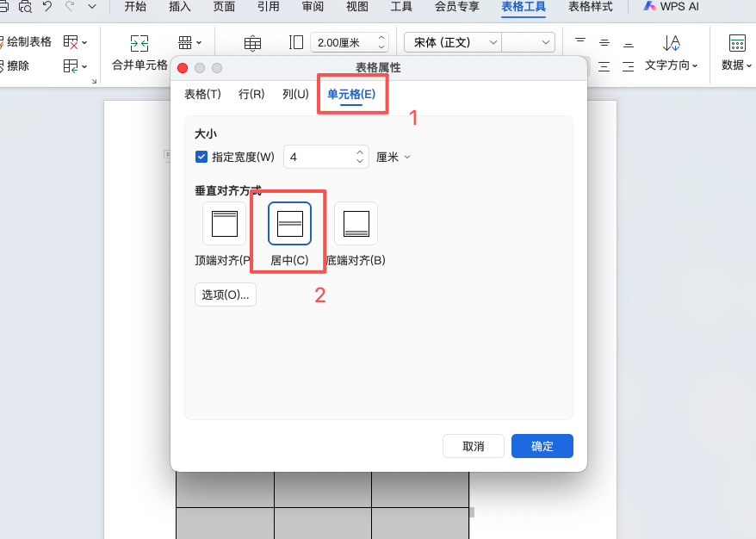This screenshot has height=539, width=756.
Task: Expand the 数据 dropdown arrow
Action: click(x=749, y=66)
